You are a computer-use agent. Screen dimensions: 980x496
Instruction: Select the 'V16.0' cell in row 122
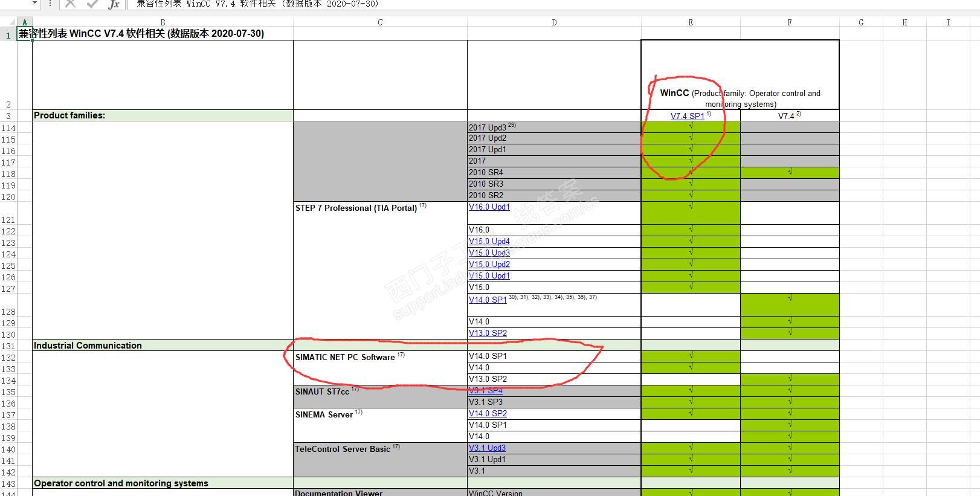[x=554, y=230]
